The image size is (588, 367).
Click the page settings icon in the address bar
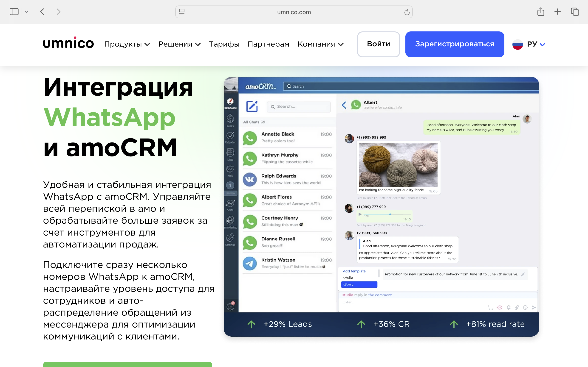tap(182, 12)
